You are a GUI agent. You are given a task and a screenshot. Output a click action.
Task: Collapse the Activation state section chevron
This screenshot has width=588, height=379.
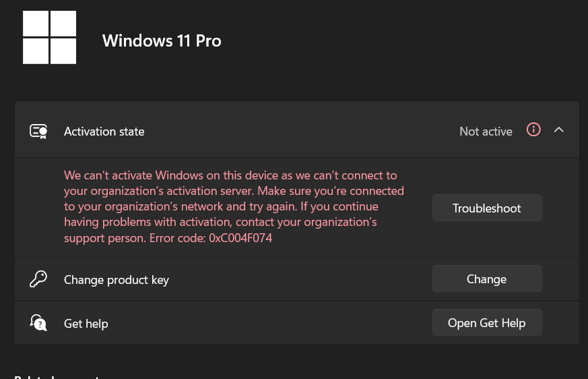pos(559,130)
